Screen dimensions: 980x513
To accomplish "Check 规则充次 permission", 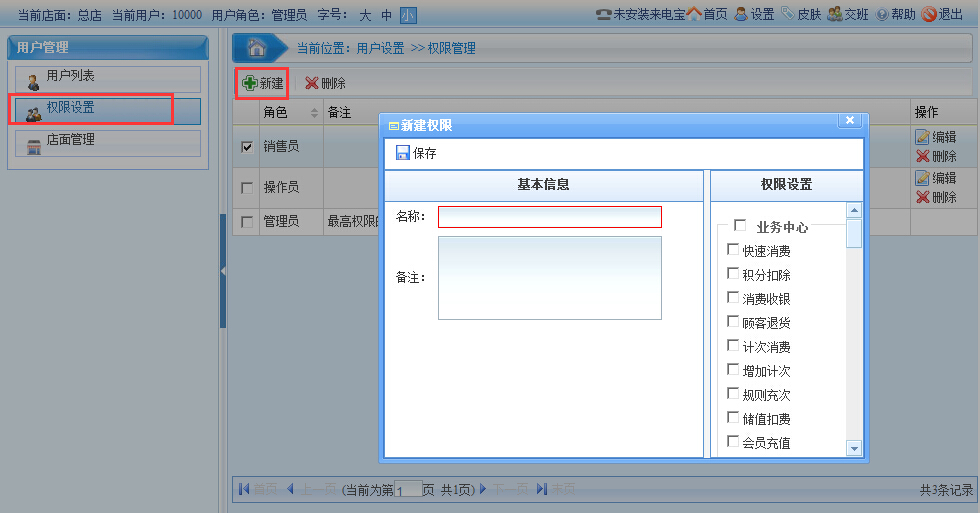I will (733, 393).
